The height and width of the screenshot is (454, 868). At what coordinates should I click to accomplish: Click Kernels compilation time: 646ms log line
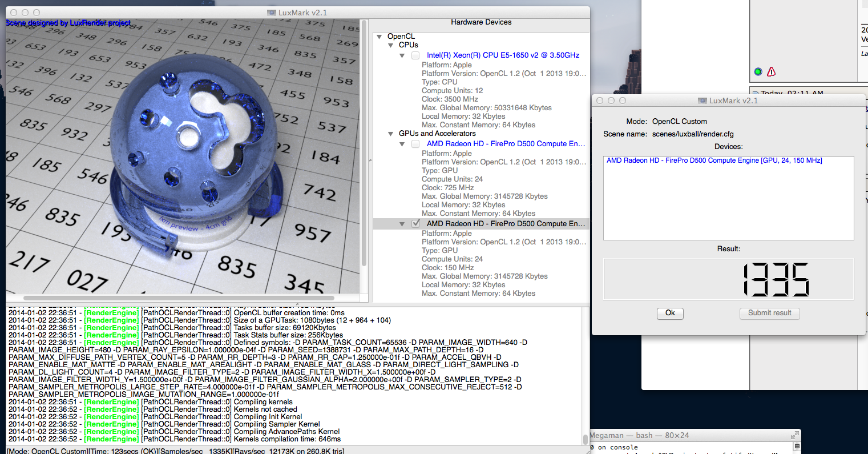(x=174, y=439)
